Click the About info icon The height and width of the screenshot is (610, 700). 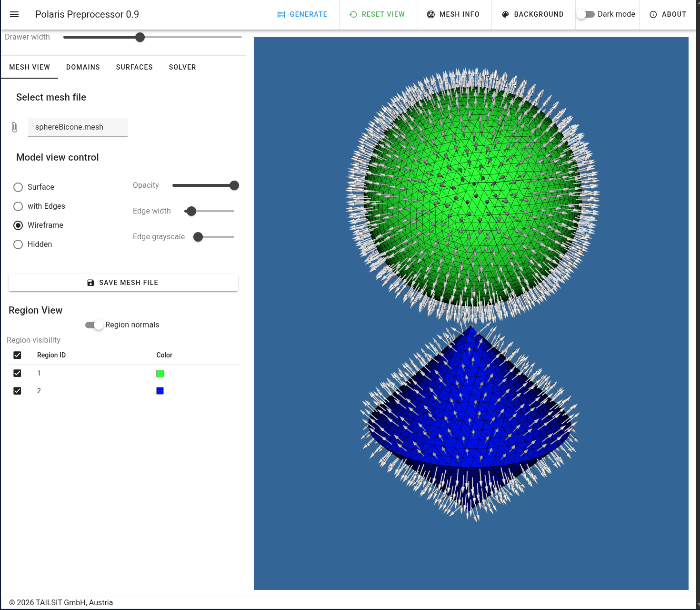tap(653, 14)
